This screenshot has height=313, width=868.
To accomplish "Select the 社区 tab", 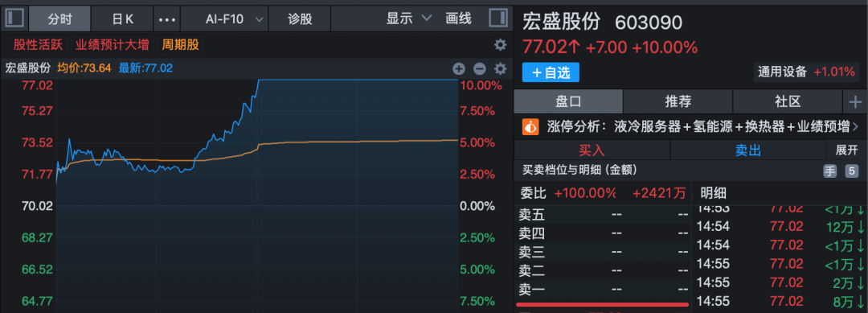I will (x=788, y=102).
